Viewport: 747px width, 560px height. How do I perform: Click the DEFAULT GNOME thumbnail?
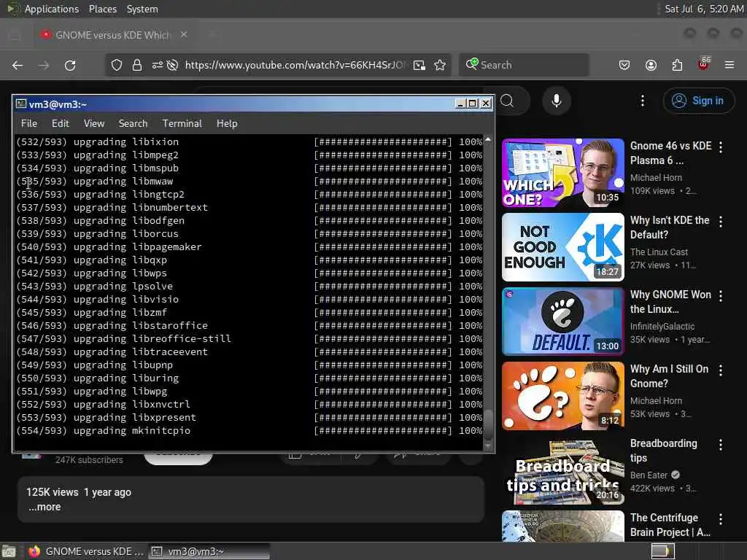coord(562,322)
